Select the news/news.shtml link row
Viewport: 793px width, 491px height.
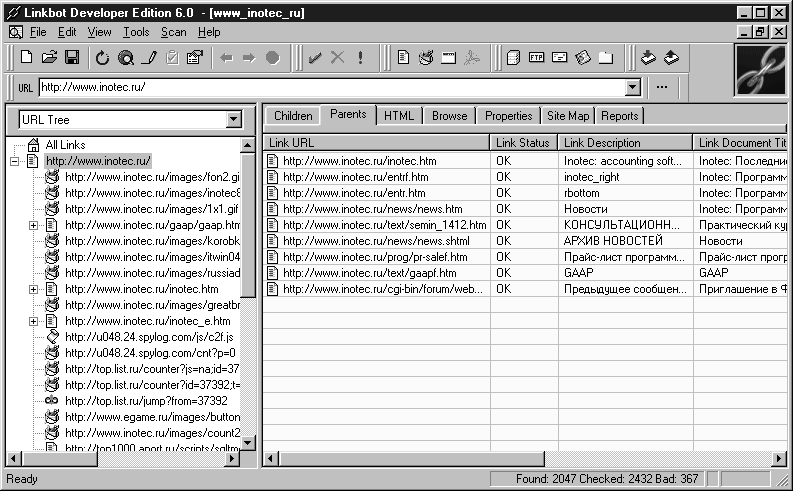tap(525, 241)
